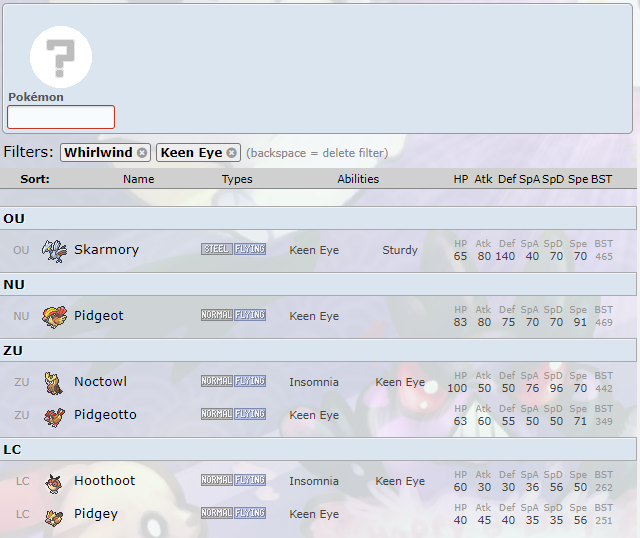Click Pidgeotto's BST value 349
640x538 pixels.
point(604,422)
